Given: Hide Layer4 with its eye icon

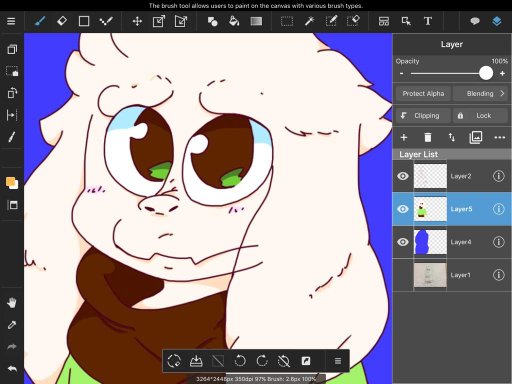Looking at the screenshot, I should (403, 242).
